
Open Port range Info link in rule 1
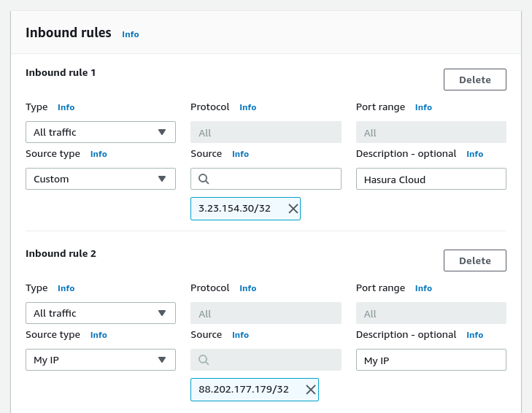coord(423,107)
